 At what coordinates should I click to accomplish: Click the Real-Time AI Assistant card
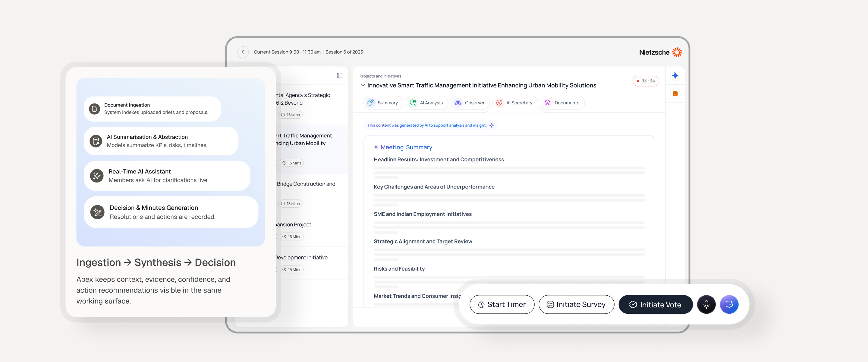(x=167, y=176)
